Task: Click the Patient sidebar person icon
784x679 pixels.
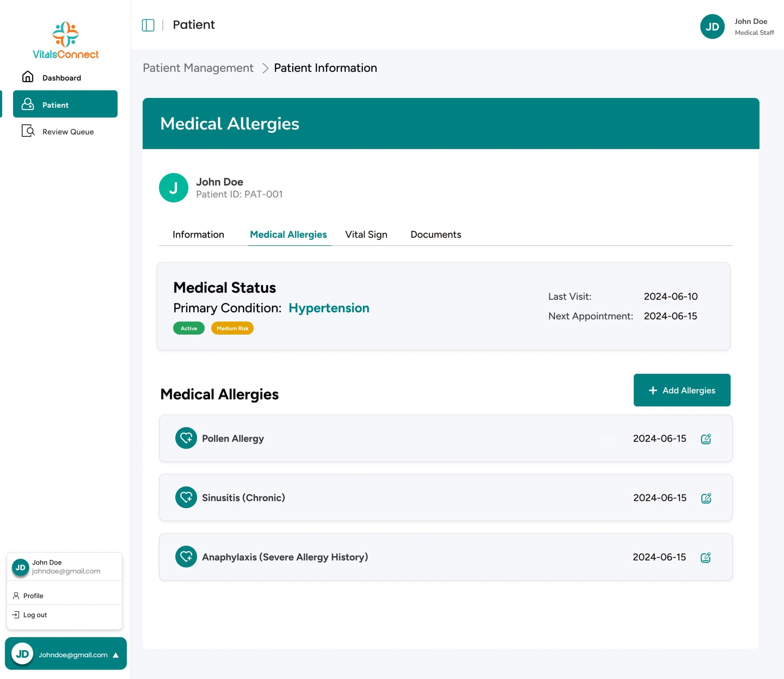Action: [28, 104]
